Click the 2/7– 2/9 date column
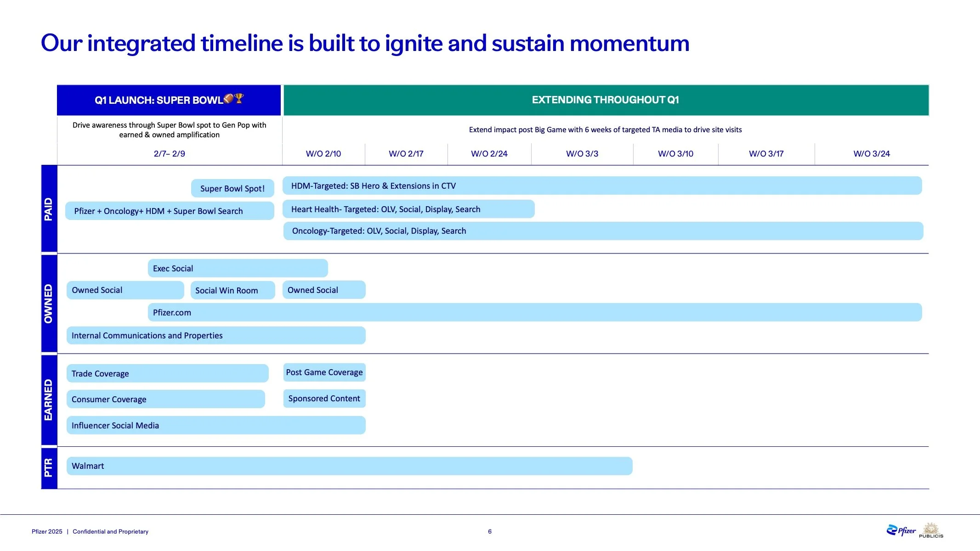This screenshot has width=980, height=551. tap(170, 154)
